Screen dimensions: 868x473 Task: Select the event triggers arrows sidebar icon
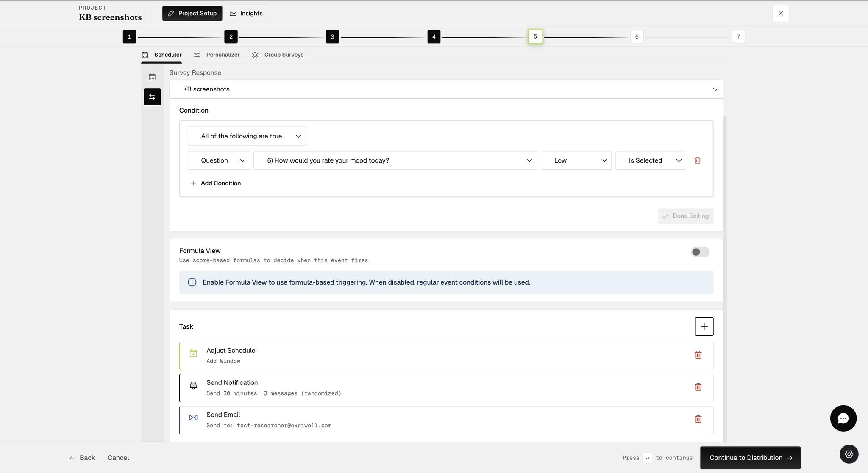152,97
